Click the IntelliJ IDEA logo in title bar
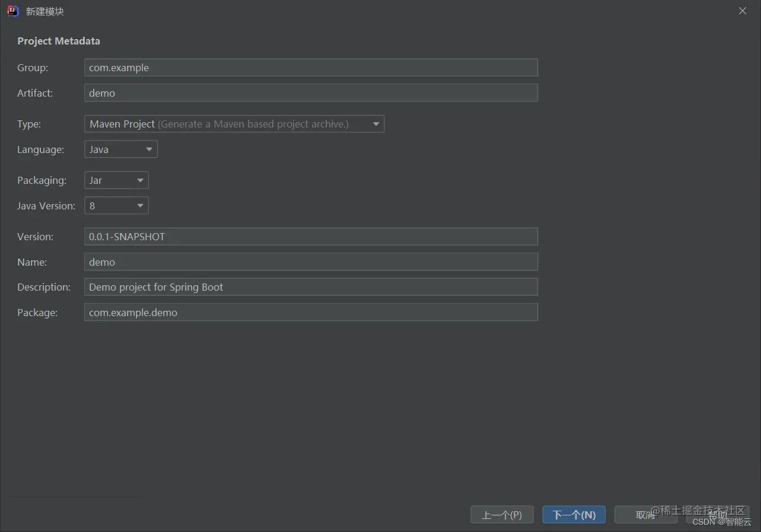The width and height of the screenshot is (761, 532). 13,11
